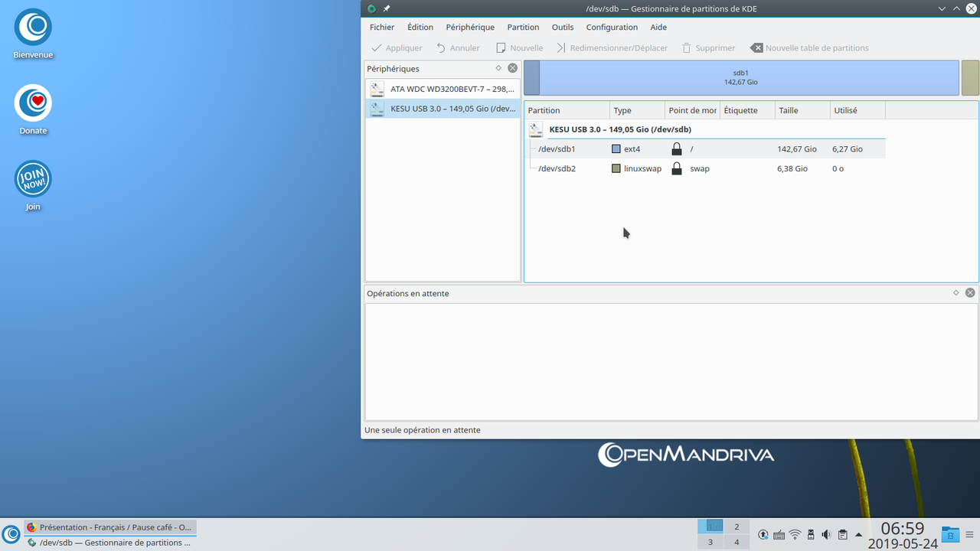Open the Fichier menu

(382, 27)
